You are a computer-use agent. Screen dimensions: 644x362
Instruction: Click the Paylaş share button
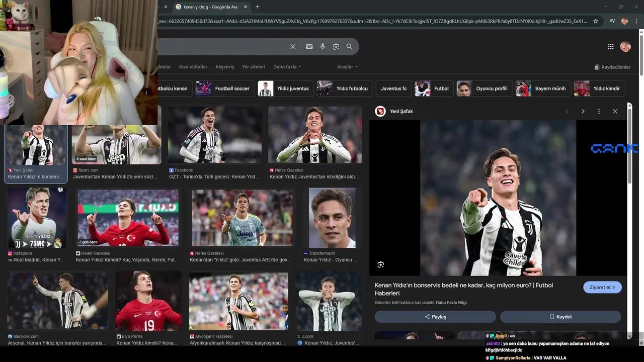[435, 317]
